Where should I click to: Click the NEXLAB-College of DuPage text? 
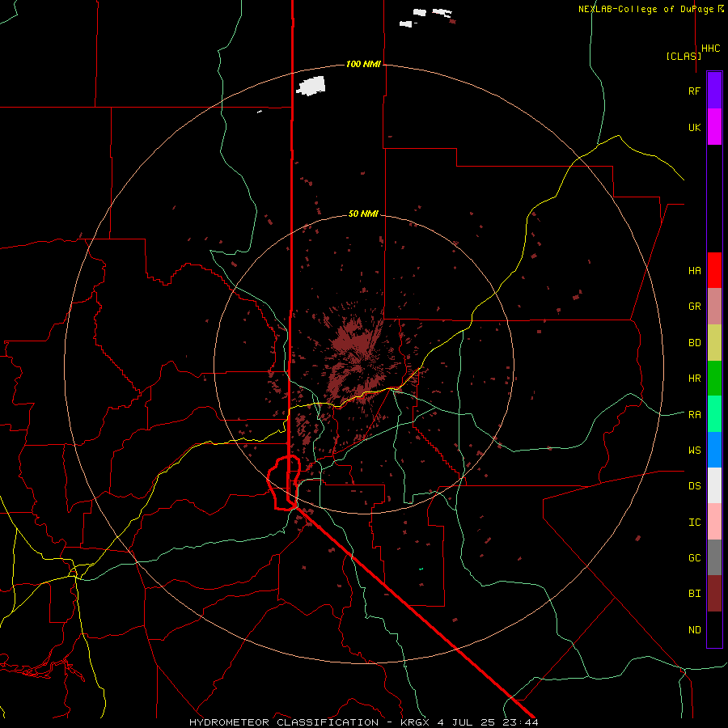tap(647, 9)
